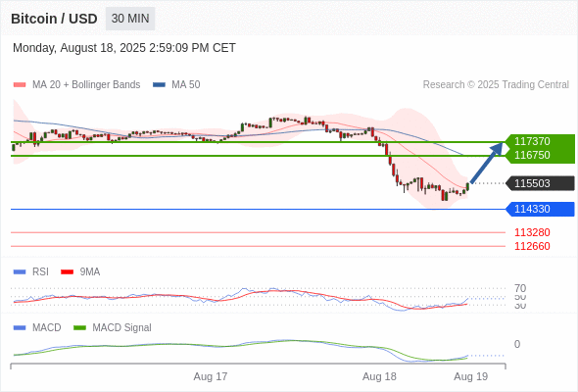The width and height of the screenshot is (578, 392).
Task: Click the 30 MIN timeframe badge
Action: pos(130,19)
